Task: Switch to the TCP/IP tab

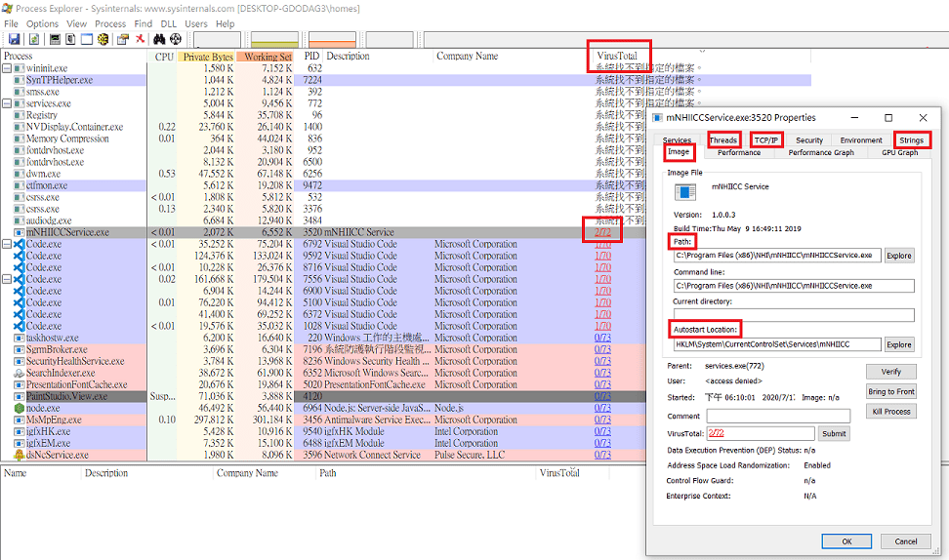Action: click(x=766, y=140)
